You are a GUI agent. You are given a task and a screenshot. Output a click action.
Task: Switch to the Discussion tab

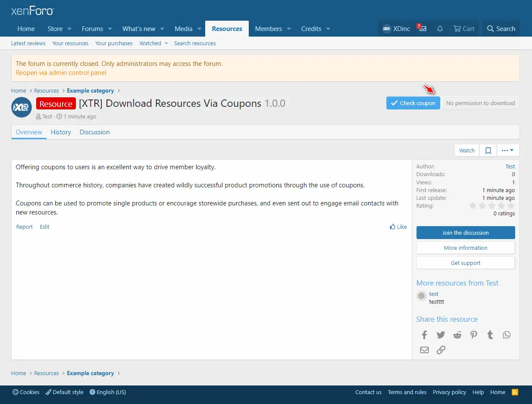click(94, 132)
